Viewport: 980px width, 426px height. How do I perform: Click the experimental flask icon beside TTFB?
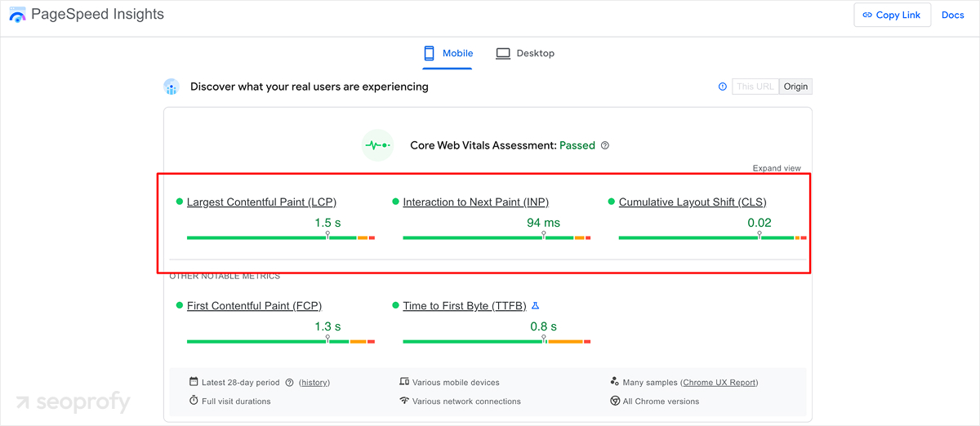pos(536,305)
